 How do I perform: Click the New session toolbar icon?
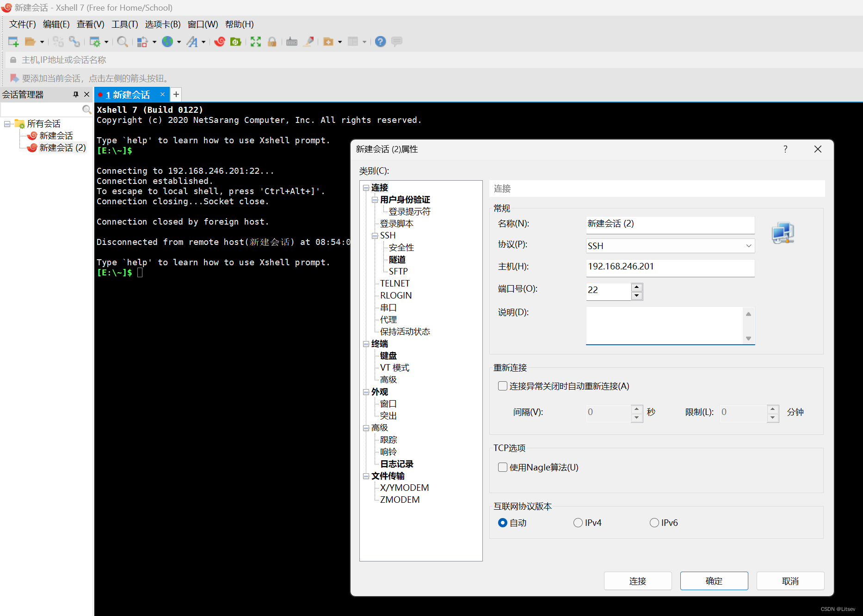pyautogui.click(x=13, y=42)
